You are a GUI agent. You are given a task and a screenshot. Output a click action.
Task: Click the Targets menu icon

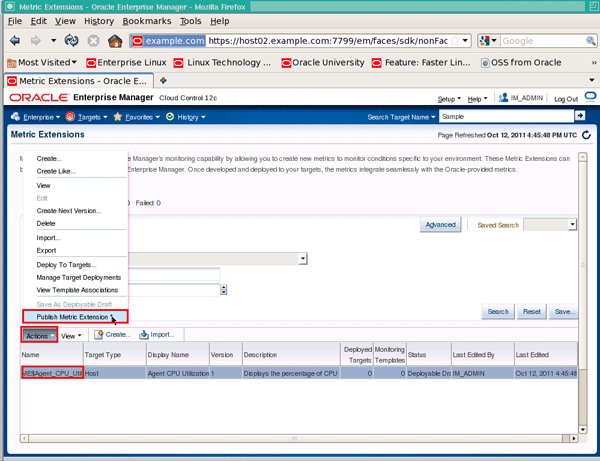pyautogui.click(x=70, y=117)
